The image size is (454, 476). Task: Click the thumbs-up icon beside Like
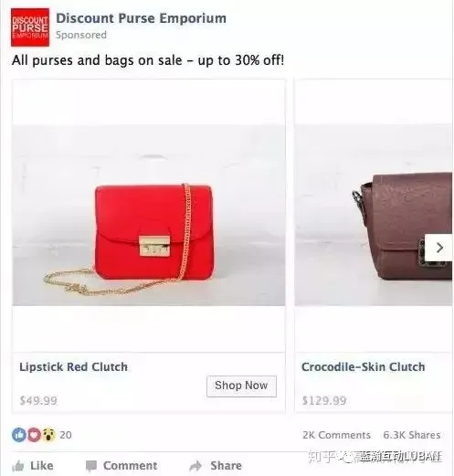click(x=18, y=466)
